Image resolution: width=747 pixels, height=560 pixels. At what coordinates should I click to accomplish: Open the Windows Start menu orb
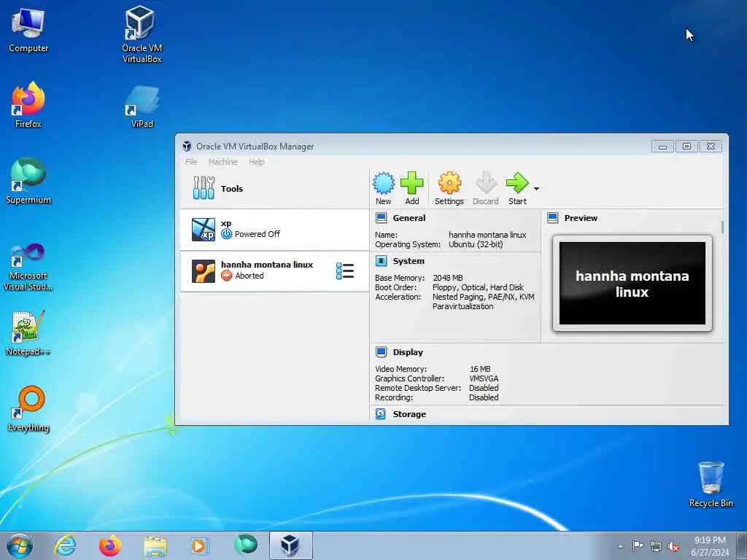coord(20,545)
